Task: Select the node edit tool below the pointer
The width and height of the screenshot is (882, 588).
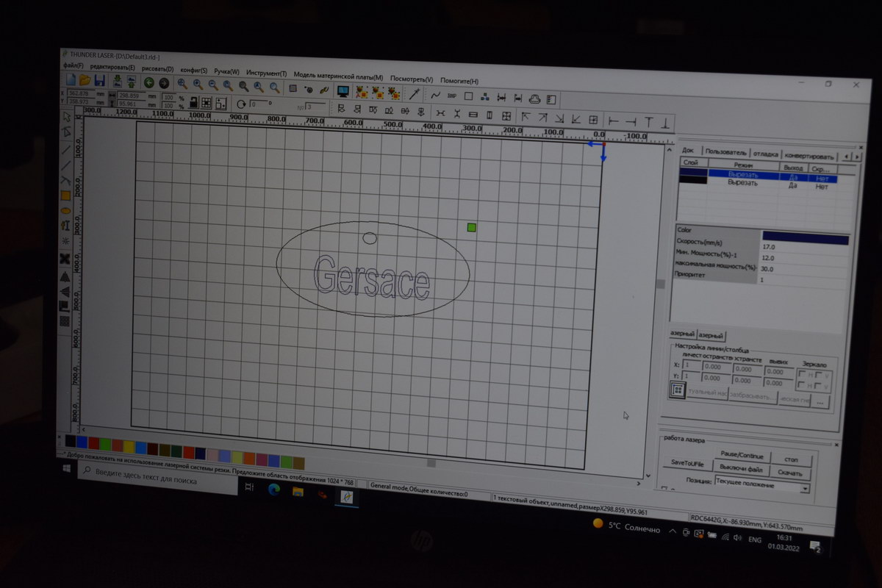Action: pyautogui.click(x=66, y=132)
